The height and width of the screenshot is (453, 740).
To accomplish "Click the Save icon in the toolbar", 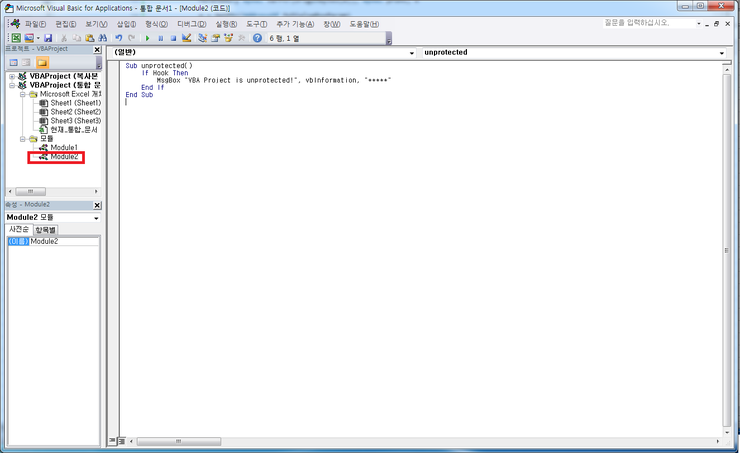I will (47, 38).
